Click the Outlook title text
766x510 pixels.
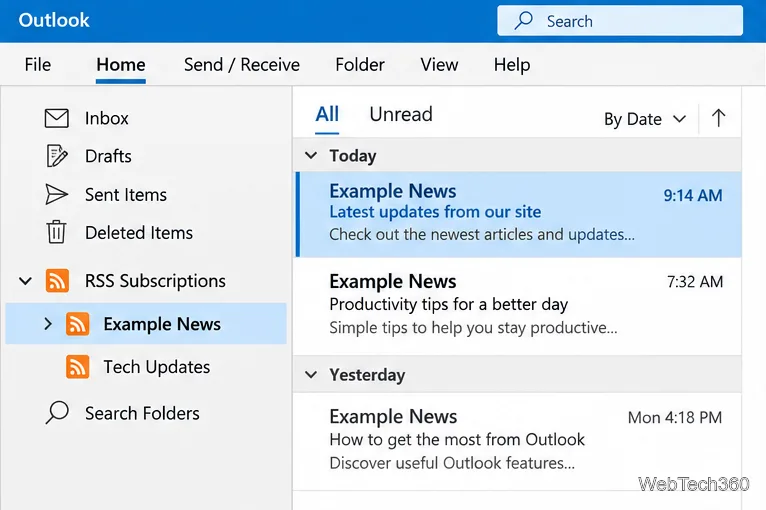[x=54, y=20]
